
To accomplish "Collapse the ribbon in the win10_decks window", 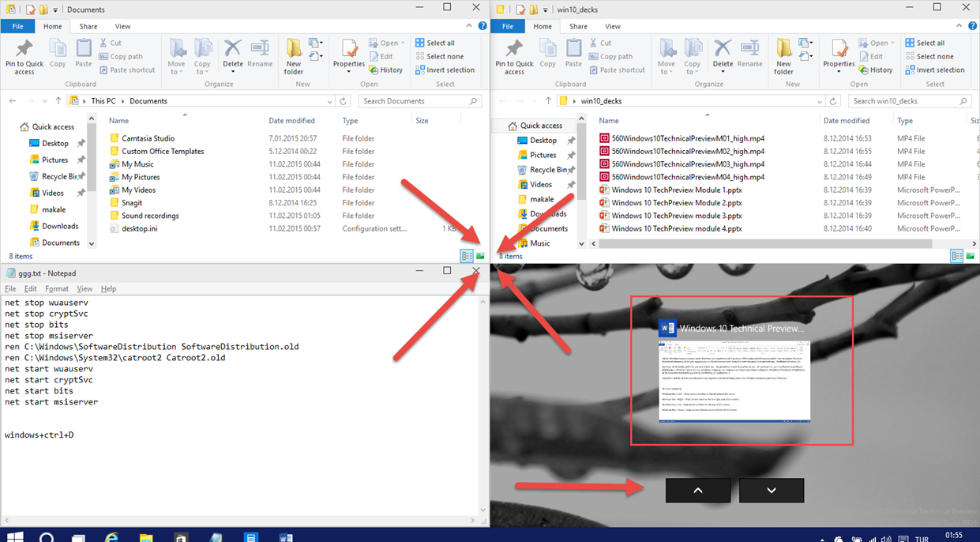I will (x=960, y=26).
